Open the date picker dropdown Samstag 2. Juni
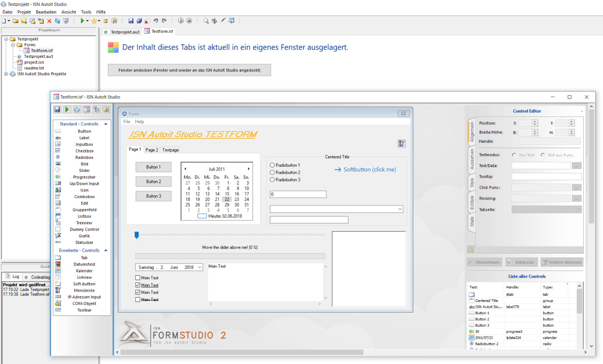603x364 pixels. pos(200,267)
